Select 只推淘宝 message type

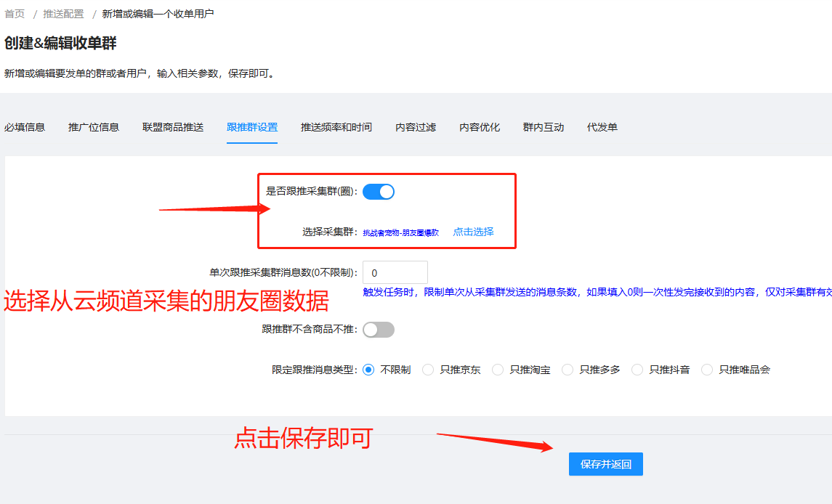(x=498, y=370)
